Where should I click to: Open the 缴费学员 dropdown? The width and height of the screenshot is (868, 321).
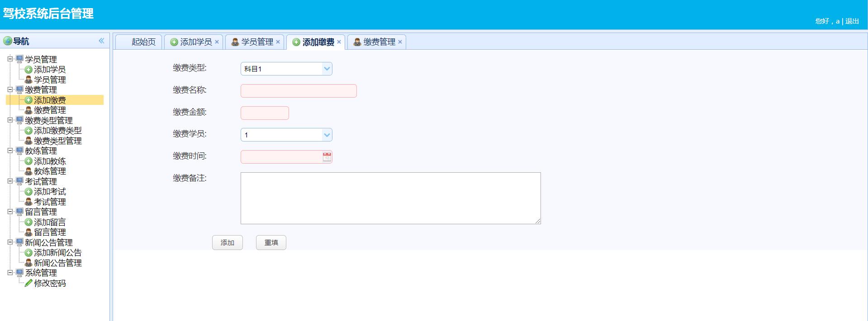click(327, 135)
